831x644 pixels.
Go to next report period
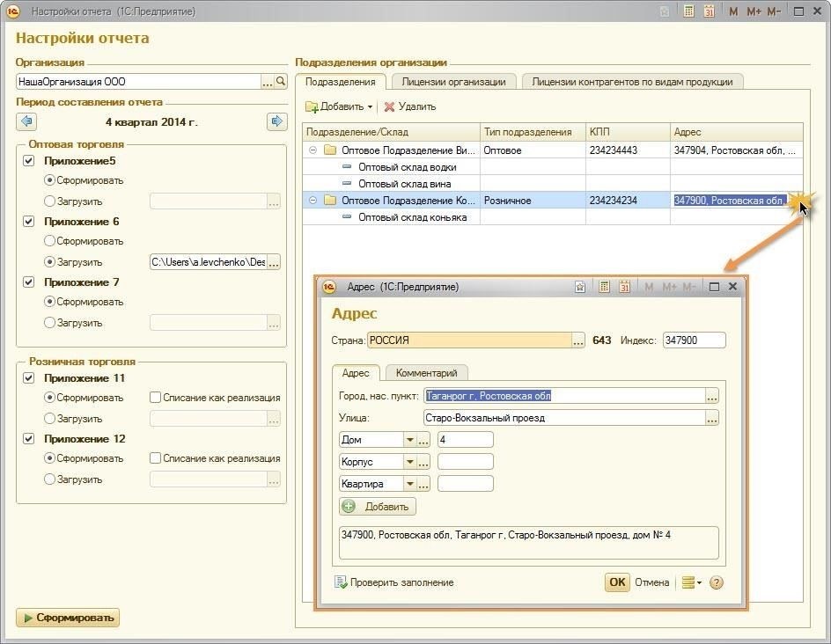pos(276,121)
